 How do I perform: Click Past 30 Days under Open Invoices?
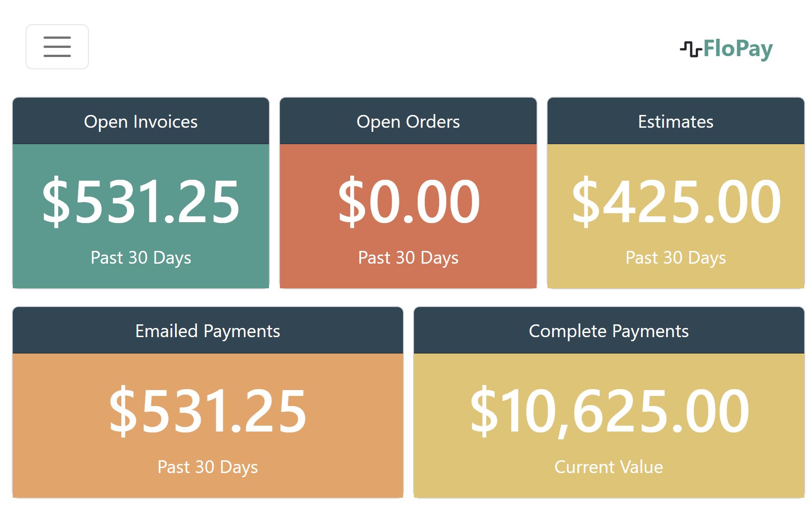point(141,258)
